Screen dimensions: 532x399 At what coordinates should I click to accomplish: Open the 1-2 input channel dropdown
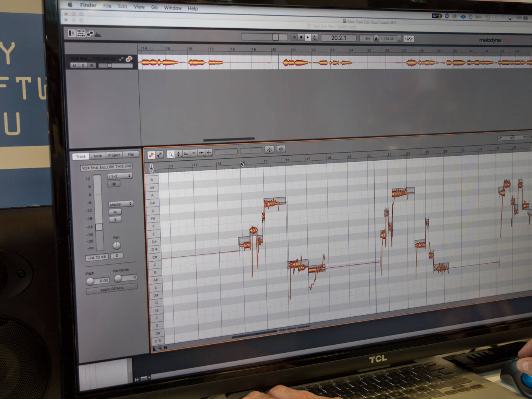[119, 176]
